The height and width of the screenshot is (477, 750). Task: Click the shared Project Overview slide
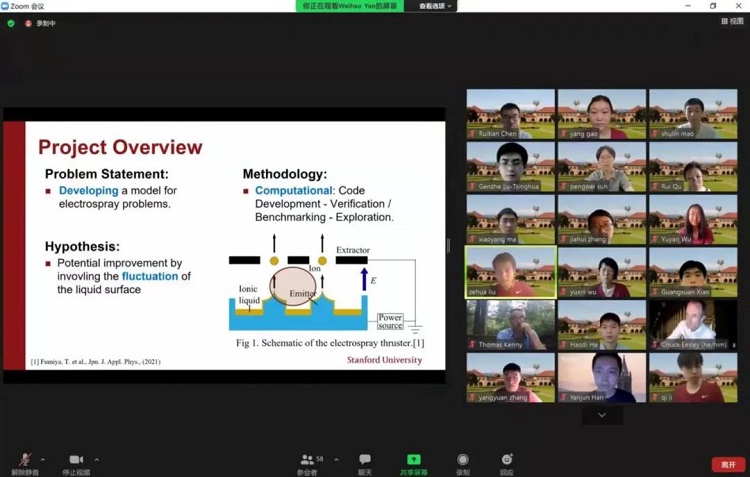point(224,245)
